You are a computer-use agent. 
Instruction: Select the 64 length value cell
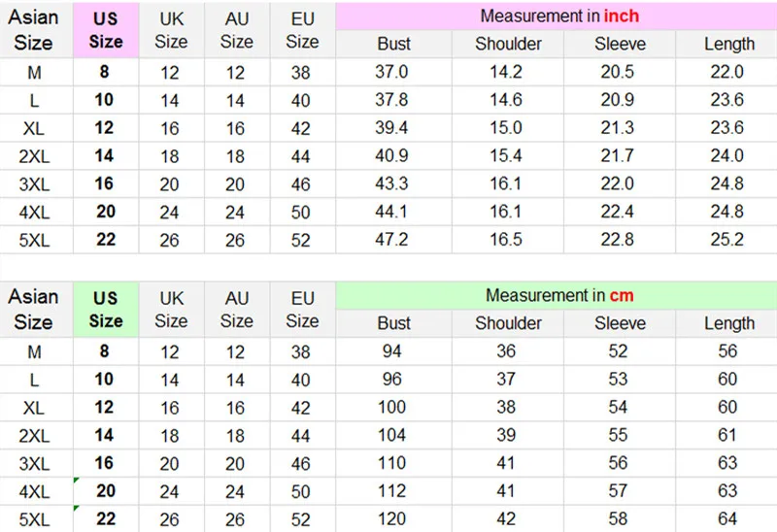coord(728,519)
